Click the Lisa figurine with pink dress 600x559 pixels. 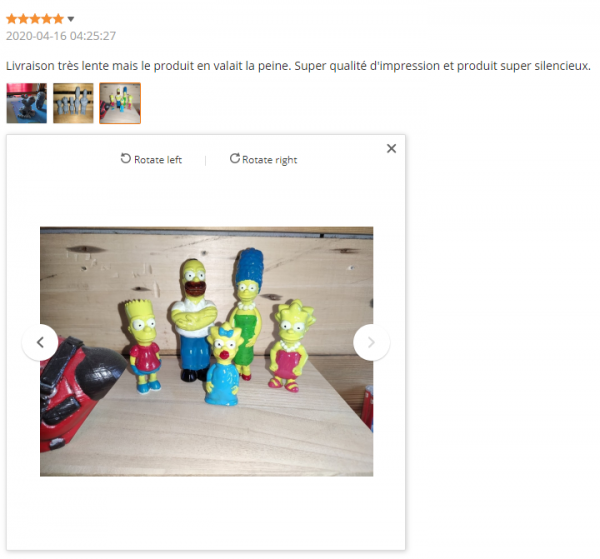291,346
